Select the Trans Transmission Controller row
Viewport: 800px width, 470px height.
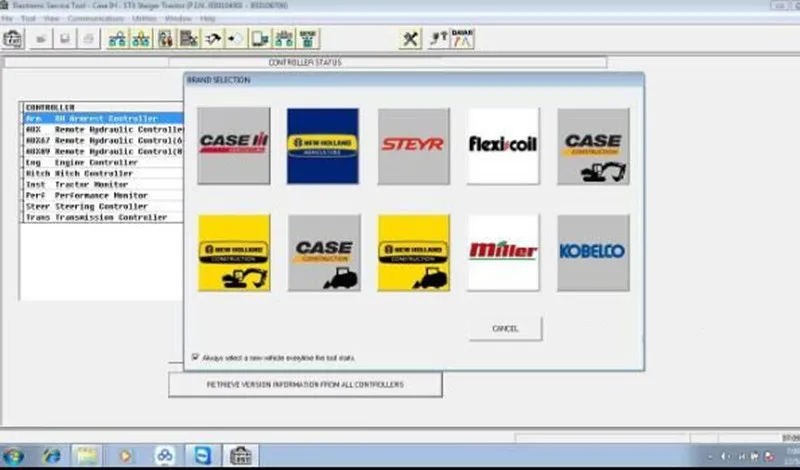click(104, 217)
